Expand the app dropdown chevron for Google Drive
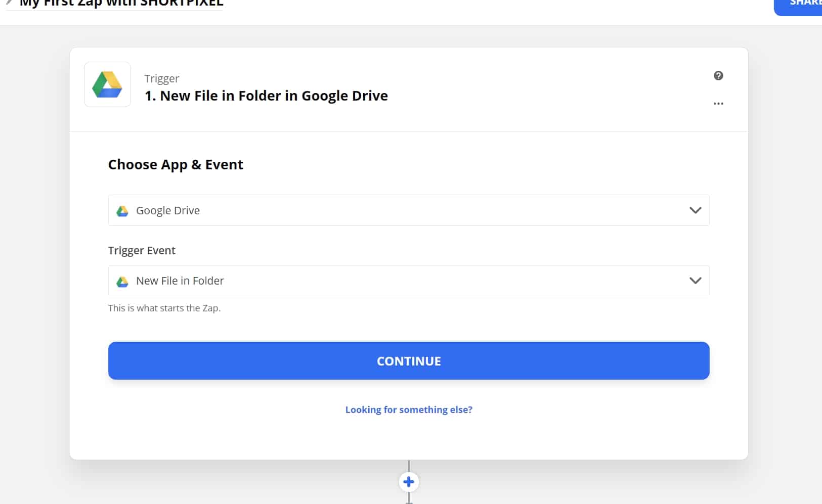The width and height of the screenshot is (822, 504). click(x=695, y=210)
